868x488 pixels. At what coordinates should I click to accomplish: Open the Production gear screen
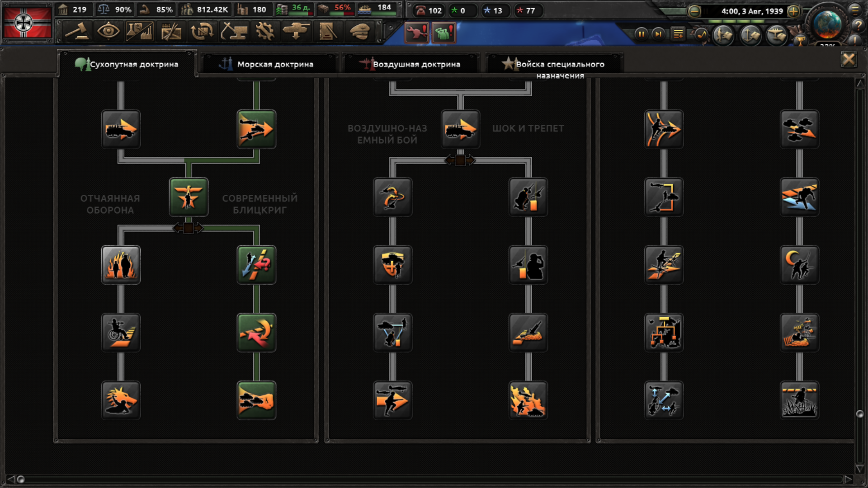click(264, 32)
